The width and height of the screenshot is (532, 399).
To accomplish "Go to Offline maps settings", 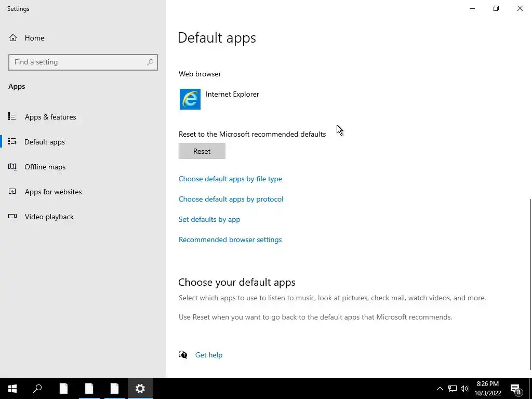I will pyautogui.click(x=45, y=167).
